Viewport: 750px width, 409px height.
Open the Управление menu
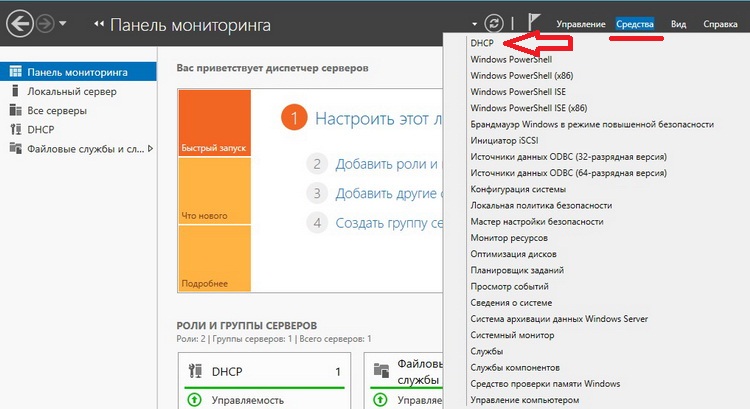(x=581, y=24)
